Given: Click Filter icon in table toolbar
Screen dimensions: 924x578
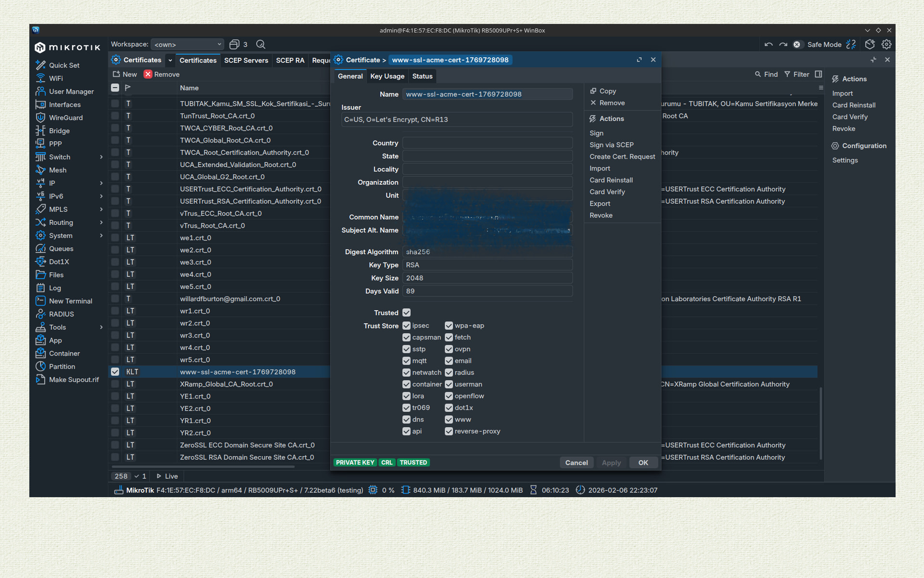Looking at the screenshot, I should (787, 74).
